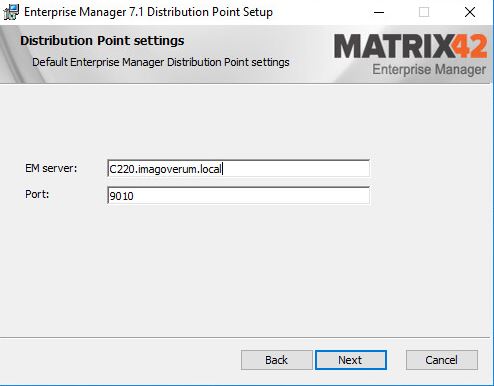494x386 pixels.
Task: Click the Matrix42 Enterprise Manager logo
Action: (x=410, y=54)
